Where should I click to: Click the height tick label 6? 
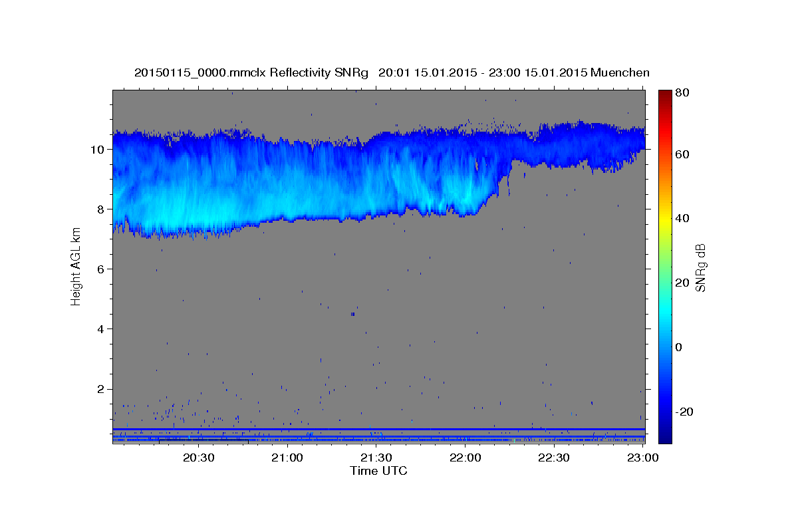tap(100, 269)
